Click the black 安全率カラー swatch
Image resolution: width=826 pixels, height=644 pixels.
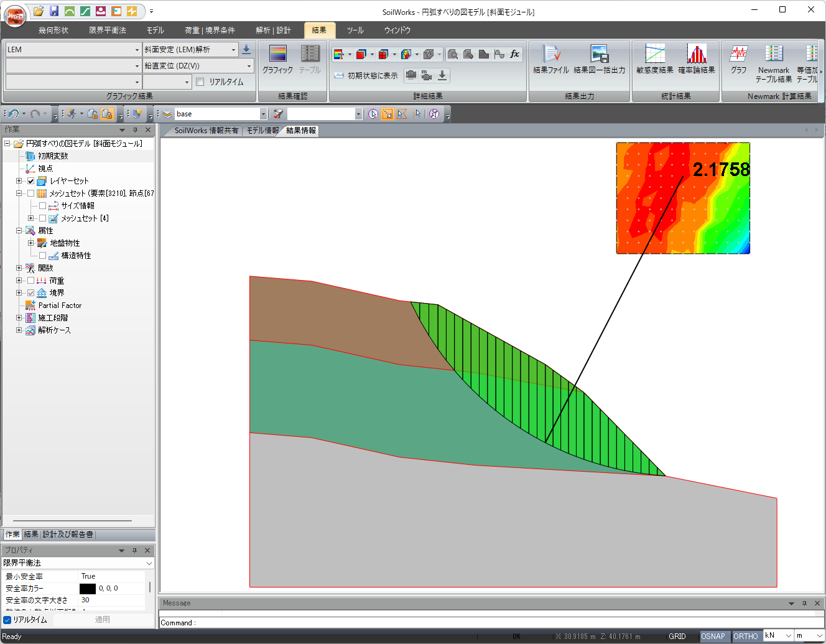tap(88, 589)
